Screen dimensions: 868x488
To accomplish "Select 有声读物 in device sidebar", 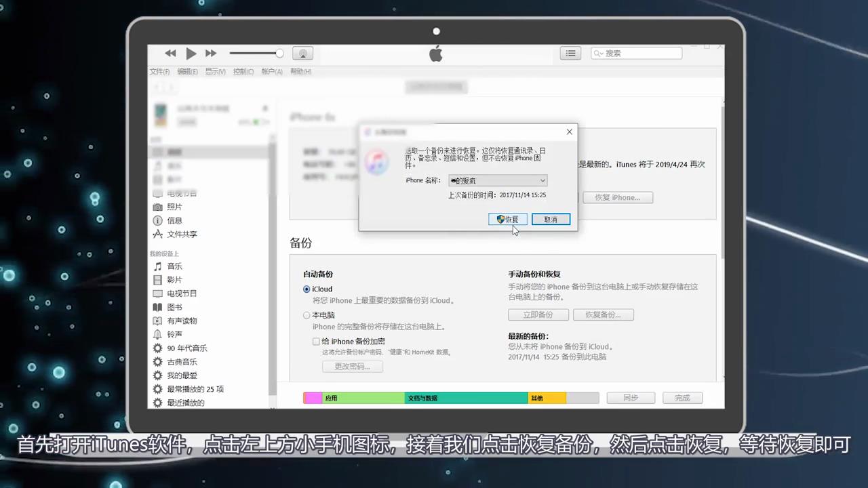I will tap(182, 321).
